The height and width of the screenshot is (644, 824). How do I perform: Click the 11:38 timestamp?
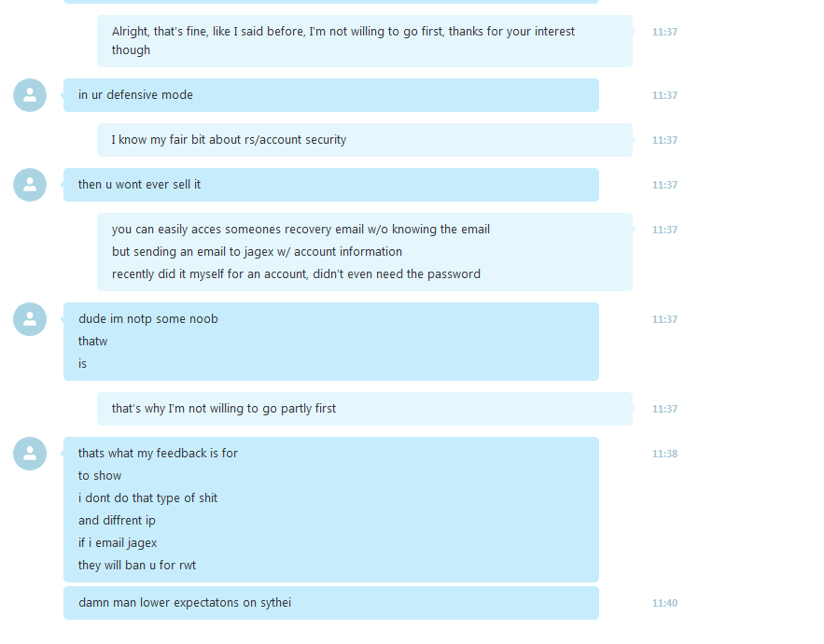[x=664, y=454]
